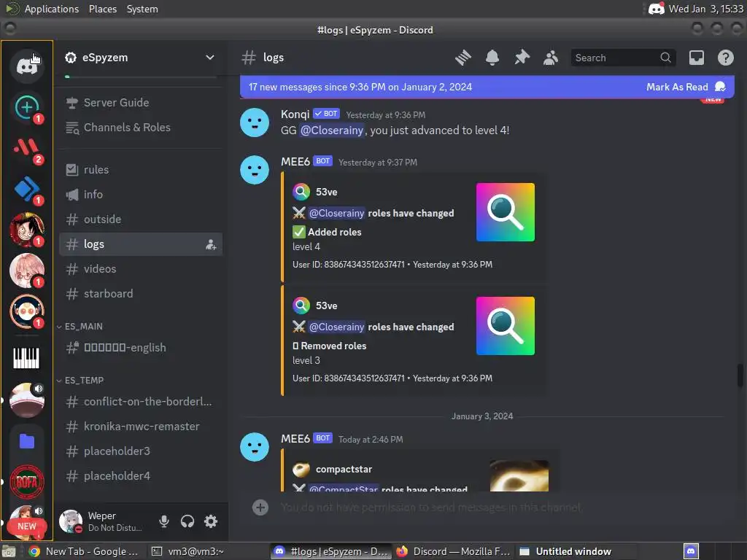The width and height of the screenshot is (747, 560).
Task: Open User Settings gear icon
Action: click(211, 521)
